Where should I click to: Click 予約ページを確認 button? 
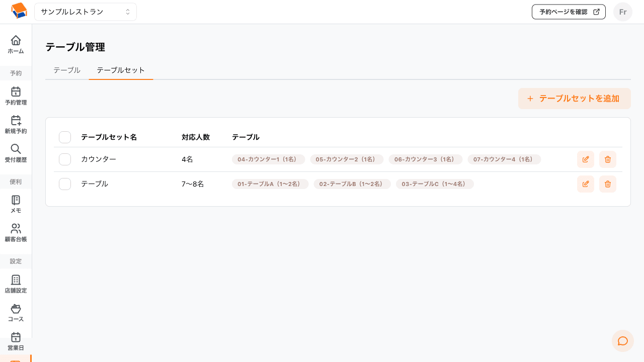point(568,12)
